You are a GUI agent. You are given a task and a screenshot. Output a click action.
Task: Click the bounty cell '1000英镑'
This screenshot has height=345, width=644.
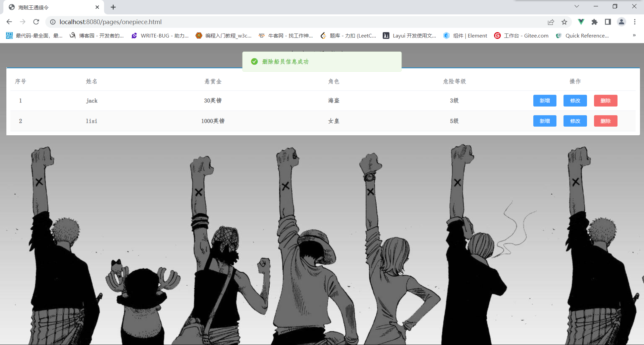coord(213,121)
